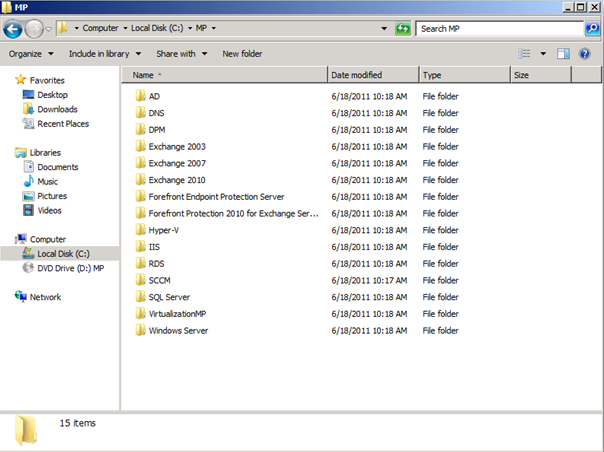604x452 pixels.
Task: Click the Search MP box
Action: tap(499, 29)
